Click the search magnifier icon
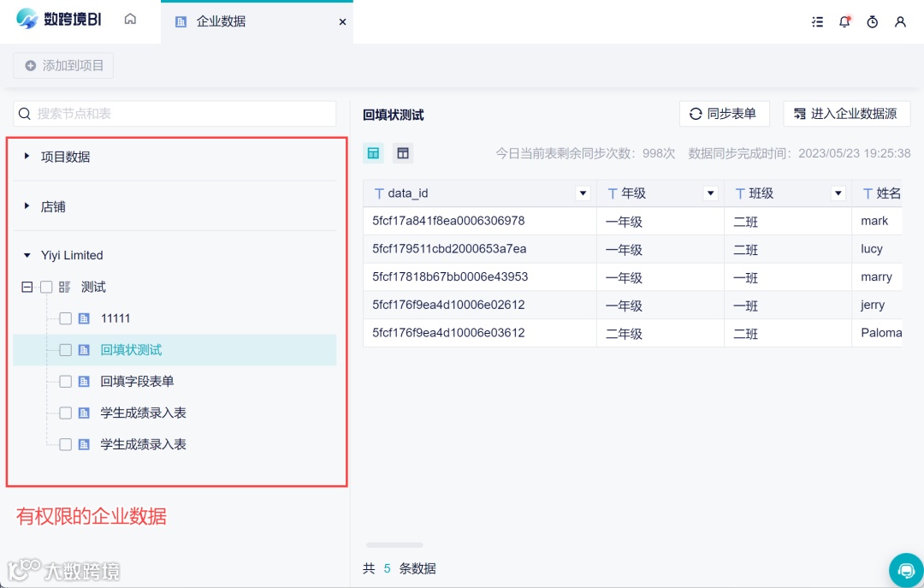This screenshot has height=588, width=924. [x=25, y=114]
